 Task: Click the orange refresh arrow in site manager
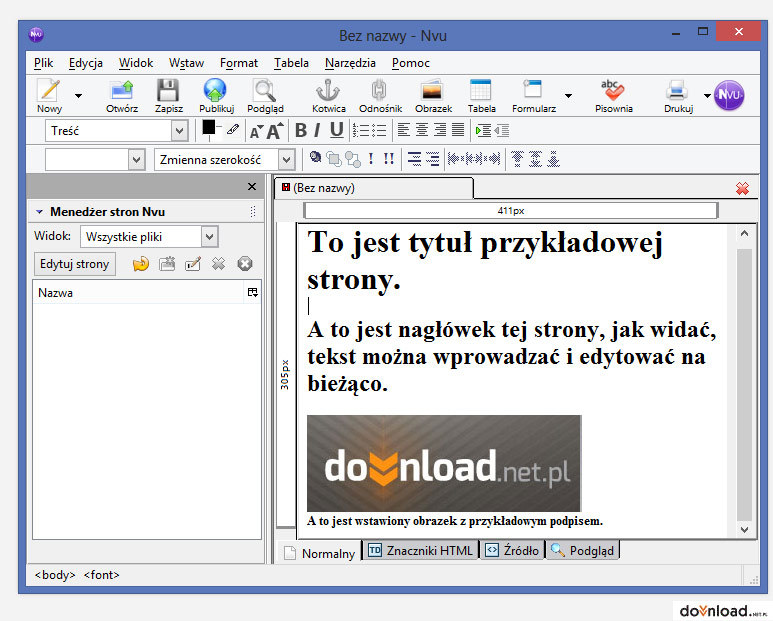pos(141,264)
